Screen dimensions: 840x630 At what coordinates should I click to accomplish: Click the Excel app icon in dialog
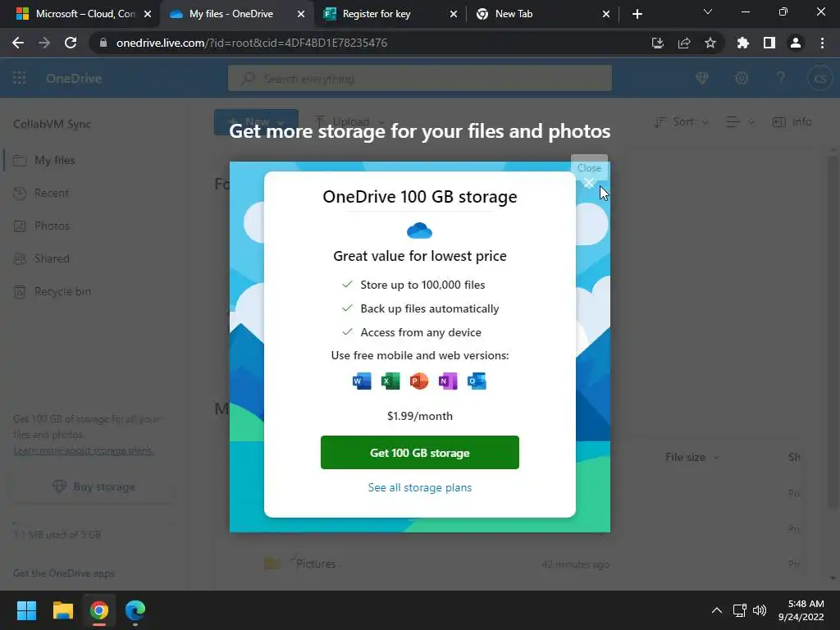(390, 381)
